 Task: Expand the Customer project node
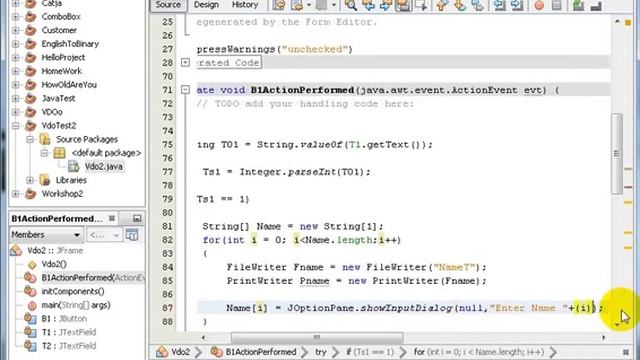click(x=16, y=30)
